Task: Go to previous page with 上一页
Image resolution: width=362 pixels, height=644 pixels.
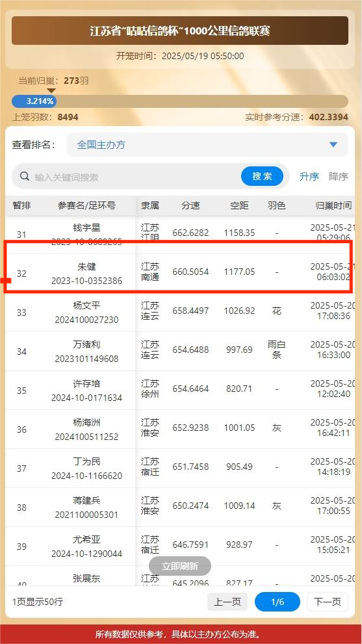Action: coord(227,602)
